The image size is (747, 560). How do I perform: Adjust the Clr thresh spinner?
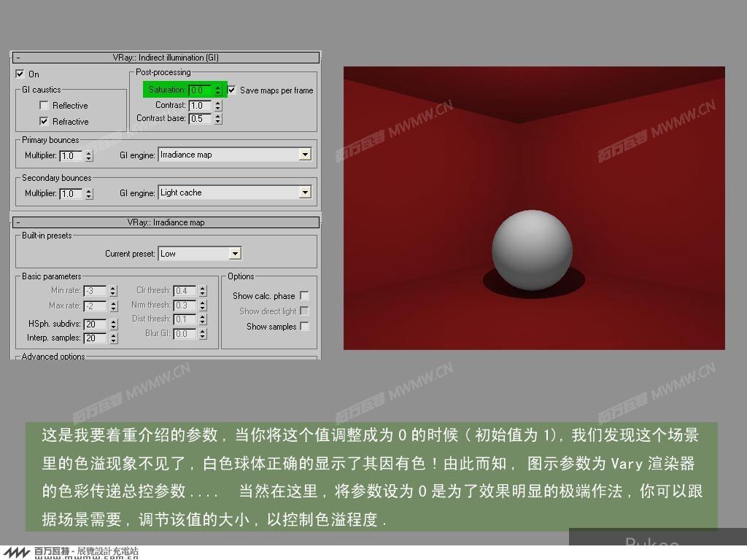coord(203,291)
